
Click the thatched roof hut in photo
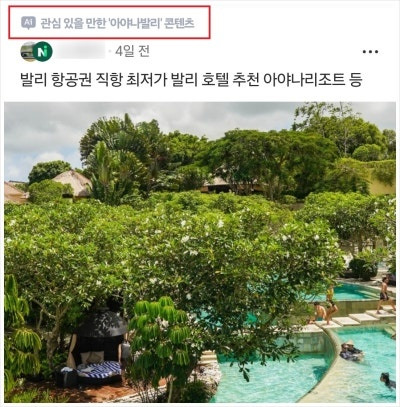[x=73, y=183]
